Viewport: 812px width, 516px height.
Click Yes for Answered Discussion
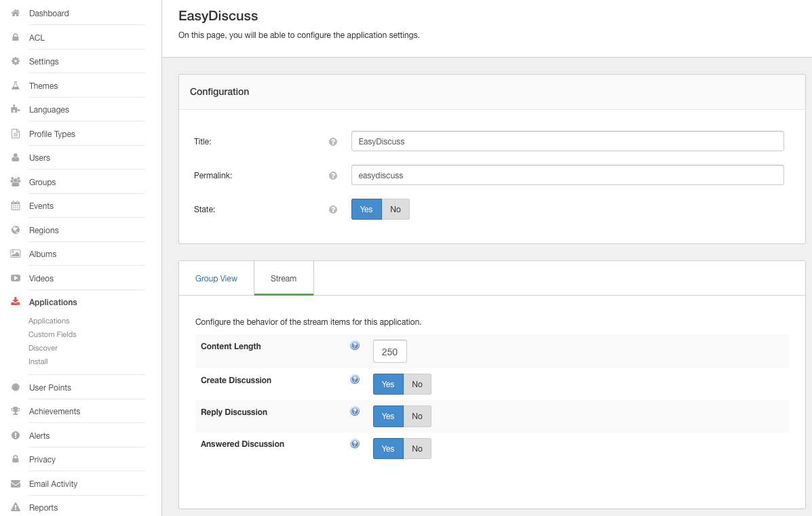coord(388,449)
